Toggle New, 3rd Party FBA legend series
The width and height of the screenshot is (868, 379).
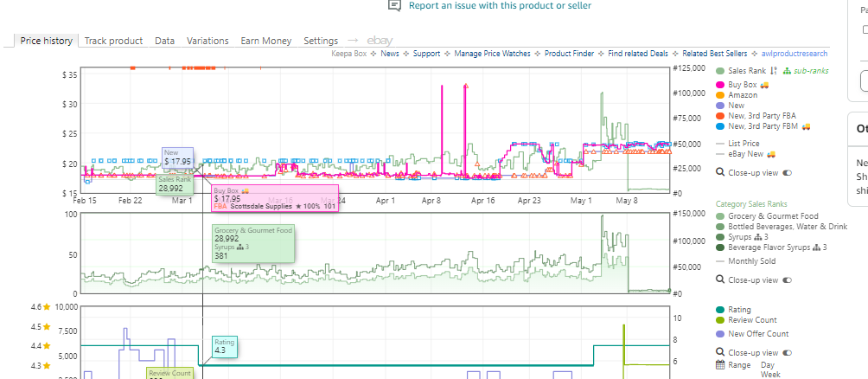click(720, 116)
